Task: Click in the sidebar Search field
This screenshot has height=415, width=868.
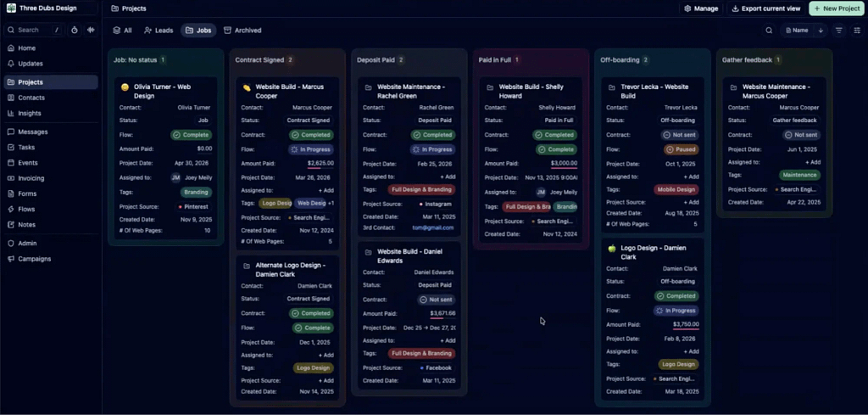Action: coord(34,30)
